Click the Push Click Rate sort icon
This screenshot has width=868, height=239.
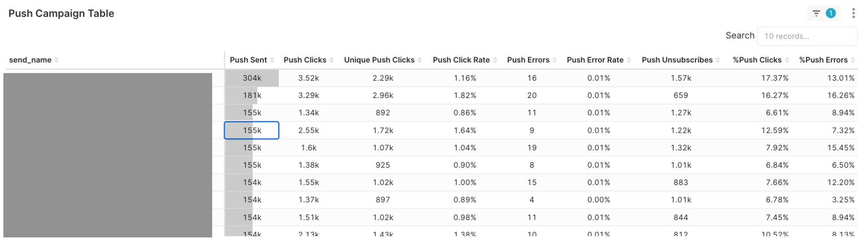click(495, 60)
